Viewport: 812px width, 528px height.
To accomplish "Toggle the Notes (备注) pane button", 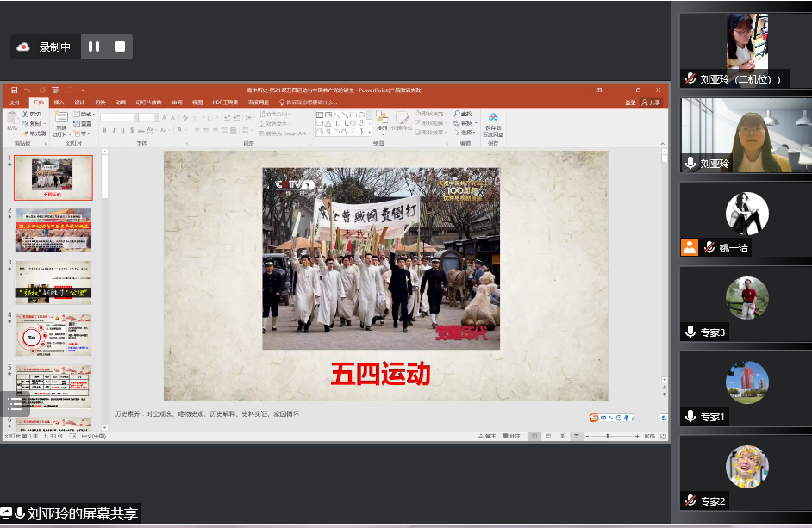I will (487, 437).
